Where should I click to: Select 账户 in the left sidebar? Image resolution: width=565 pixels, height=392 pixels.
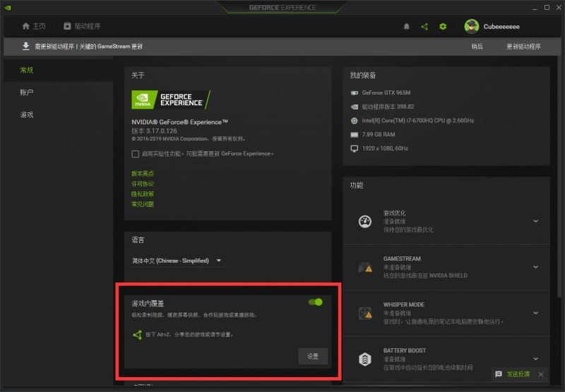point(59,93)
